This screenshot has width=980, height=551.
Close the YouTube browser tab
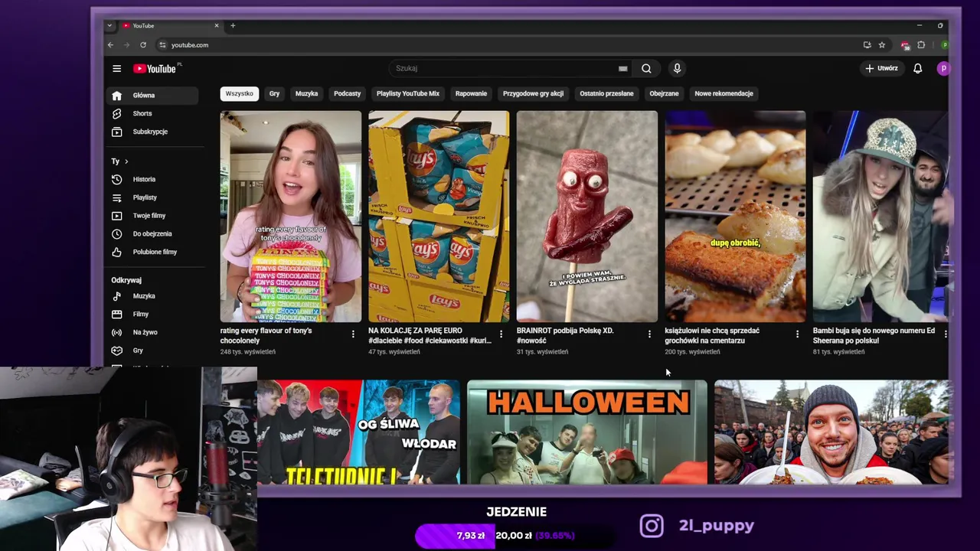click(217, 25)
